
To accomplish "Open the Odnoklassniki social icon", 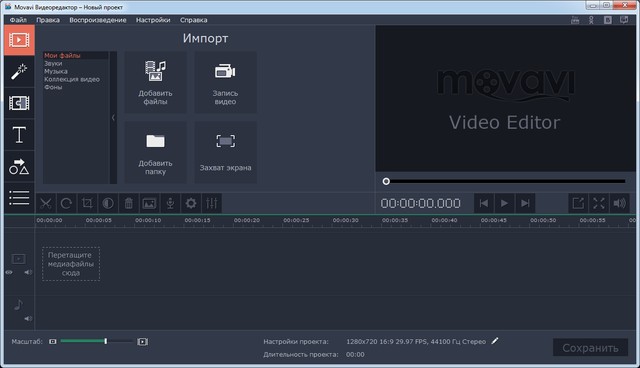I will tap(591, 20).
